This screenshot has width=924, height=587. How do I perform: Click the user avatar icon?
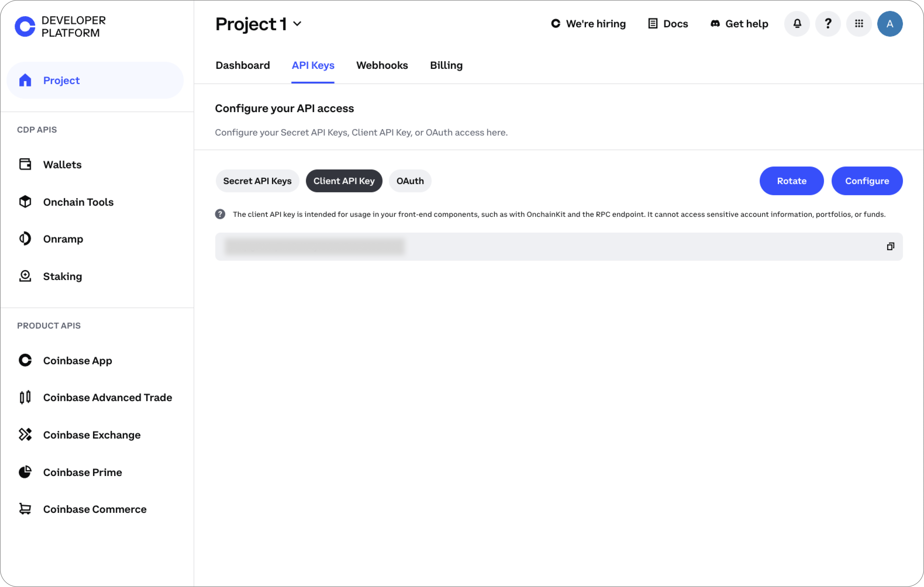tap(890, 24)
